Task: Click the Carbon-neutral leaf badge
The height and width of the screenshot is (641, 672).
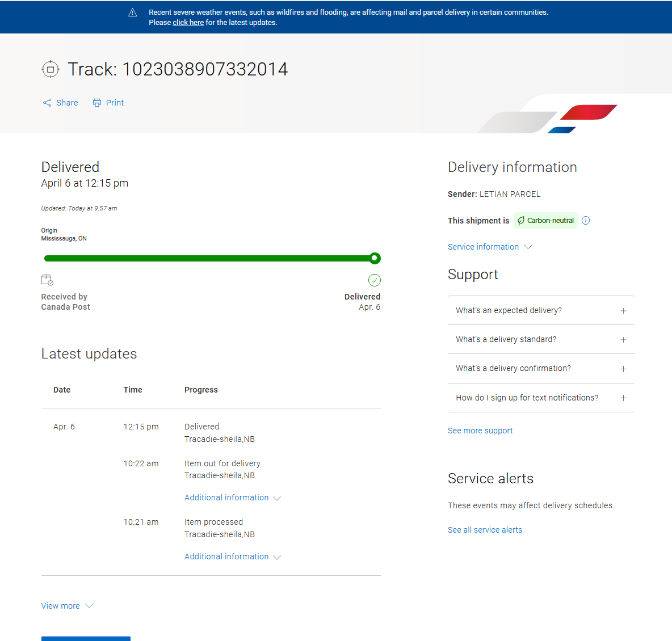Action: pyautogui.click(x=545, y=221)
